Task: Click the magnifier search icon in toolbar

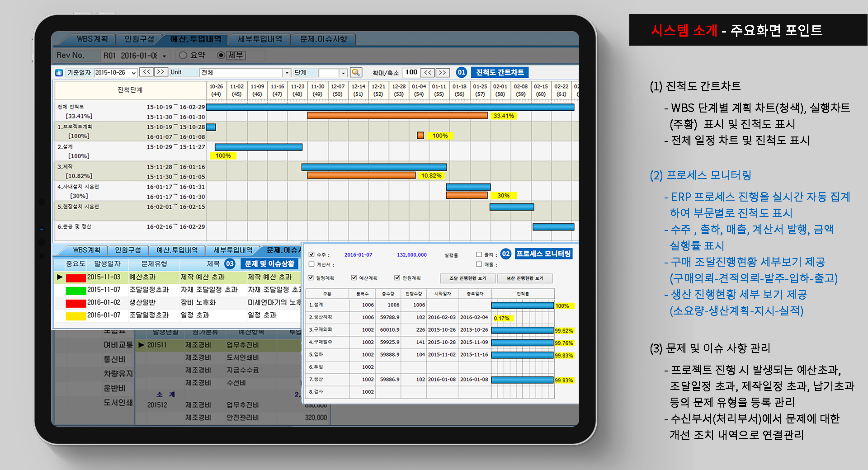Action: (356, 72)
